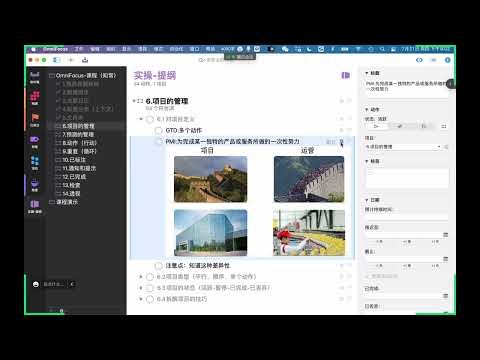Open the Apple menu
The width and height of the screenshot is (480, 360).
33,49
